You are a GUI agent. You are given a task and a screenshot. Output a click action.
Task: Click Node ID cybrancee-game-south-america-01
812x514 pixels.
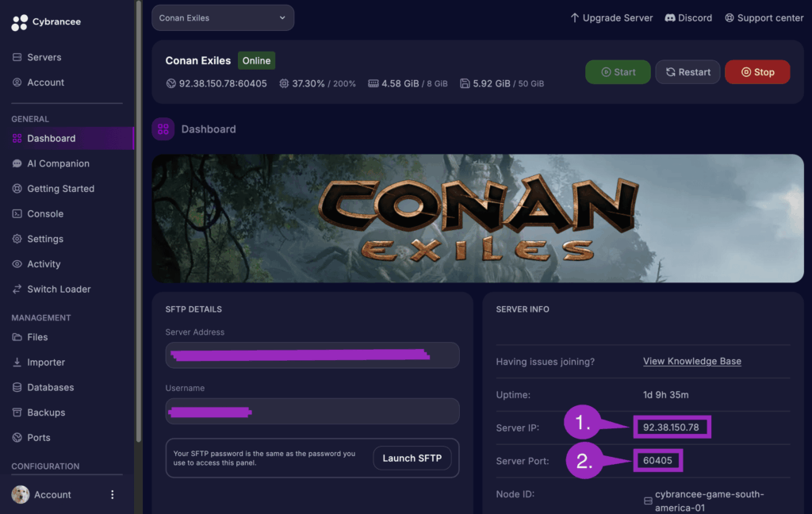click(x=709, y=501)
